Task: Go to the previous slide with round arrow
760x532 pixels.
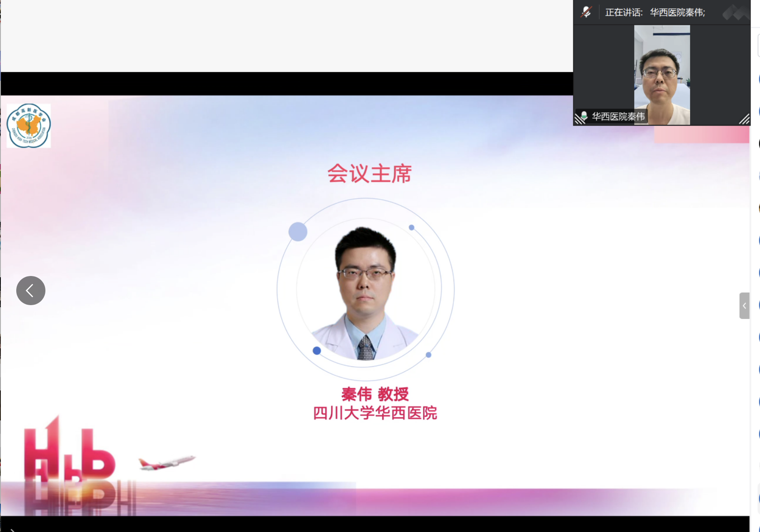Action: [x=31, y=291]
